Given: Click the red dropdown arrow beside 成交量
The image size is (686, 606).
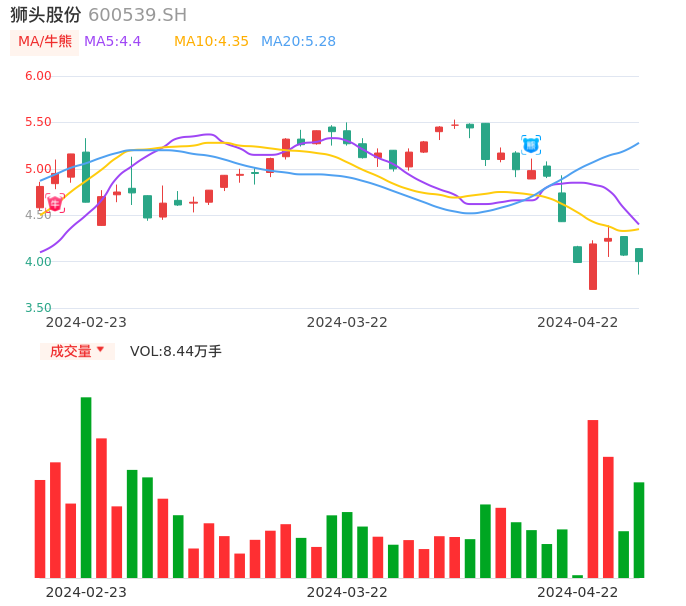Looking at the screenshot, I should coord(100,350).
